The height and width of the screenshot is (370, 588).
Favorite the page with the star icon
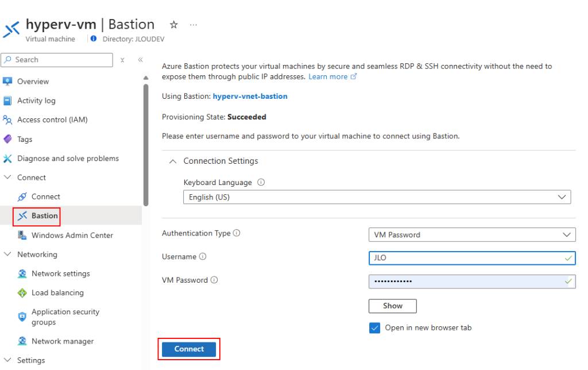click(x=173, y=25)
